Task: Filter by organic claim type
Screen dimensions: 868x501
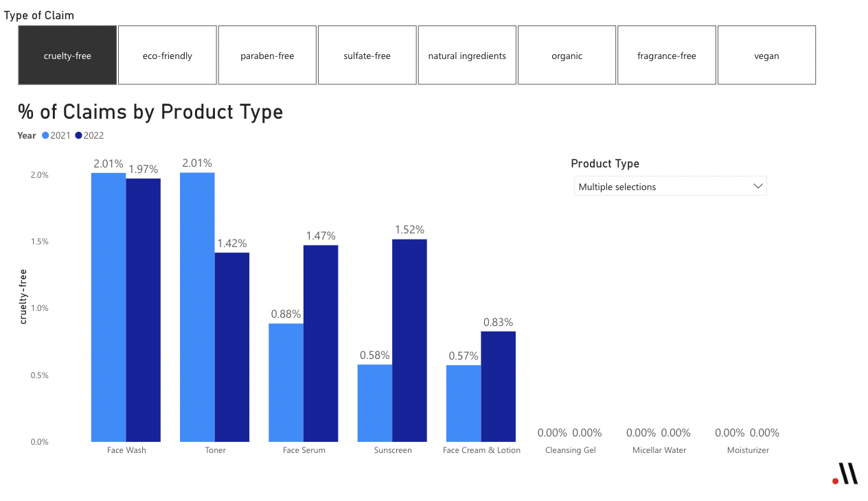Action: click(x=567, y=56)
